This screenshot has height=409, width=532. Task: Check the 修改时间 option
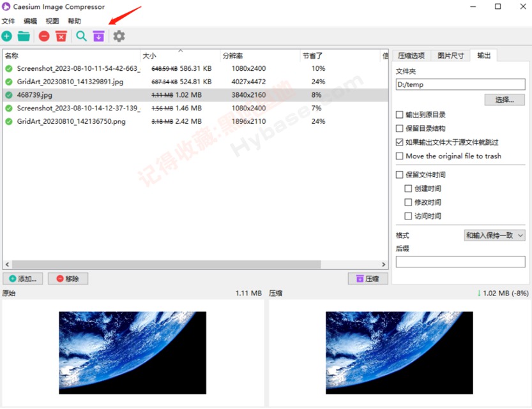click(x=408, y=202)
